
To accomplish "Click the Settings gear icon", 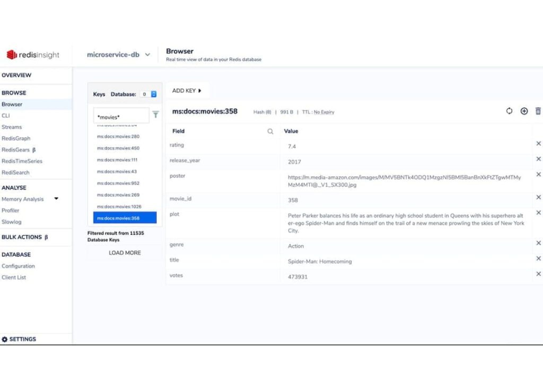I will [x=5, y=339].
